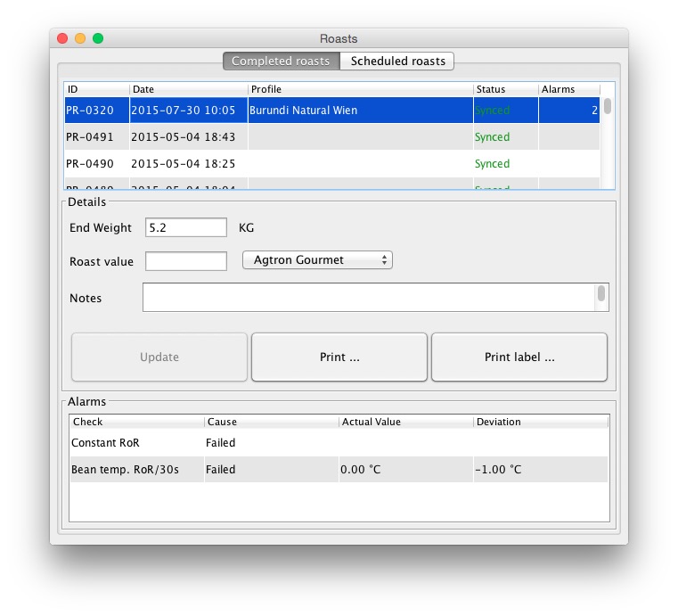Click the roast list scrollbar thumb
678x616 pixels.
[x=608, y=106]
